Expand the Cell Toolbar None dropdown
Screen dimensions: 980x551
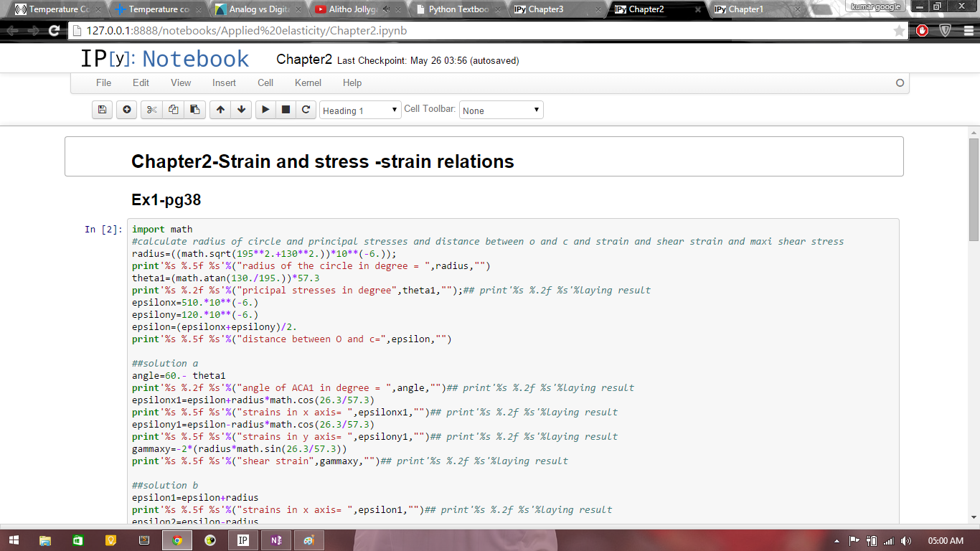click(501, 110)
